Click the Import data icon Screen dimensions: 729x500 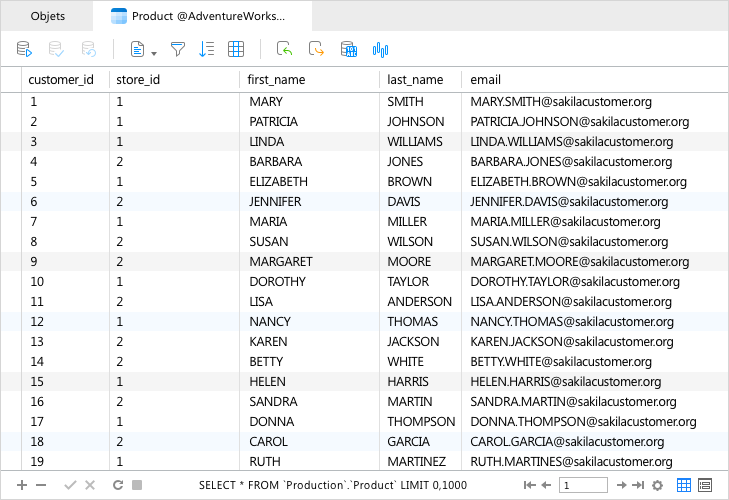point(285,49)
